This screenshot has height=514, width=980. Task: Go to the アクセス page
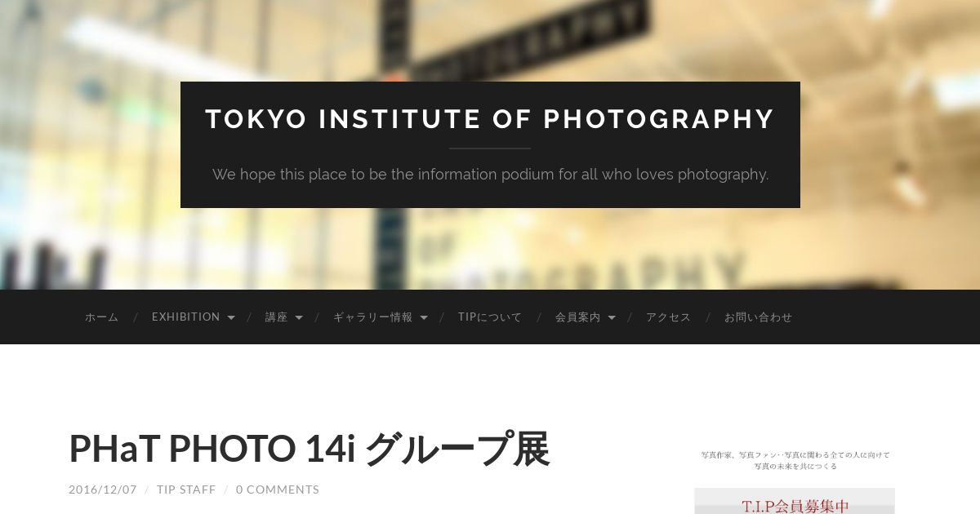669,317
